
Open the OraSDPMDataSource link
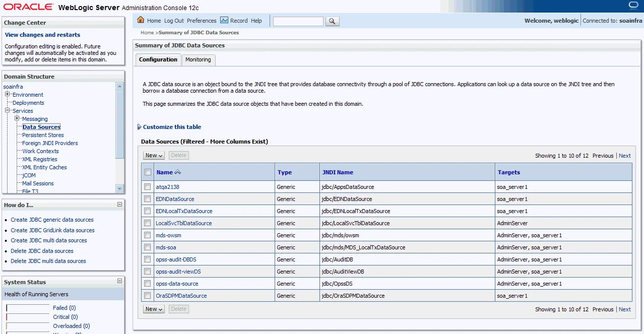[x=181, y=296]
